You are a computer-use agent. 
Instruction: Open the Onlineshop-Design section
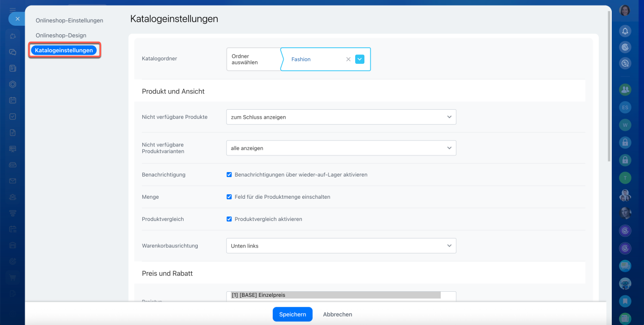(61, 36)
